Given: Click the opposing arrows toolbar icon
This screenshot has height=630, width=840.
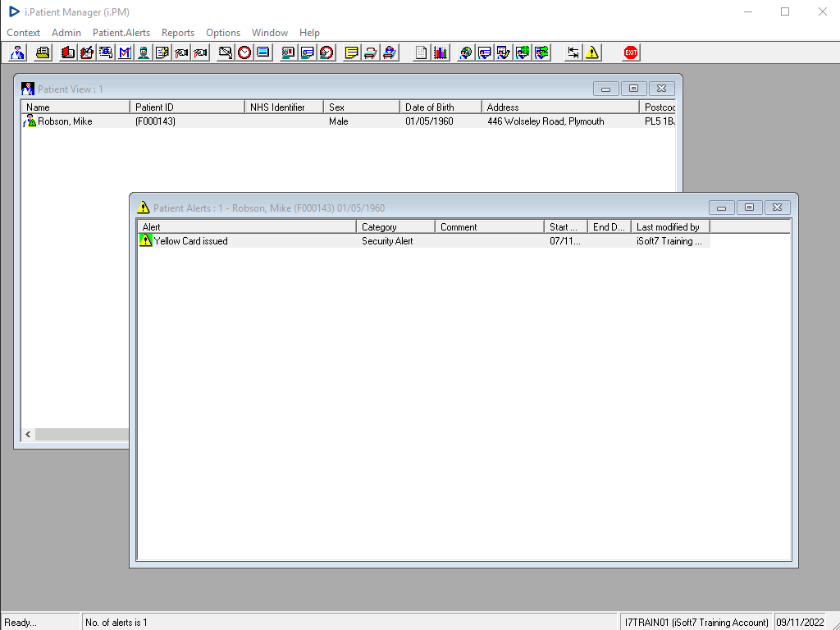Looking at the screenshot, I should click(x=573, y=52).
